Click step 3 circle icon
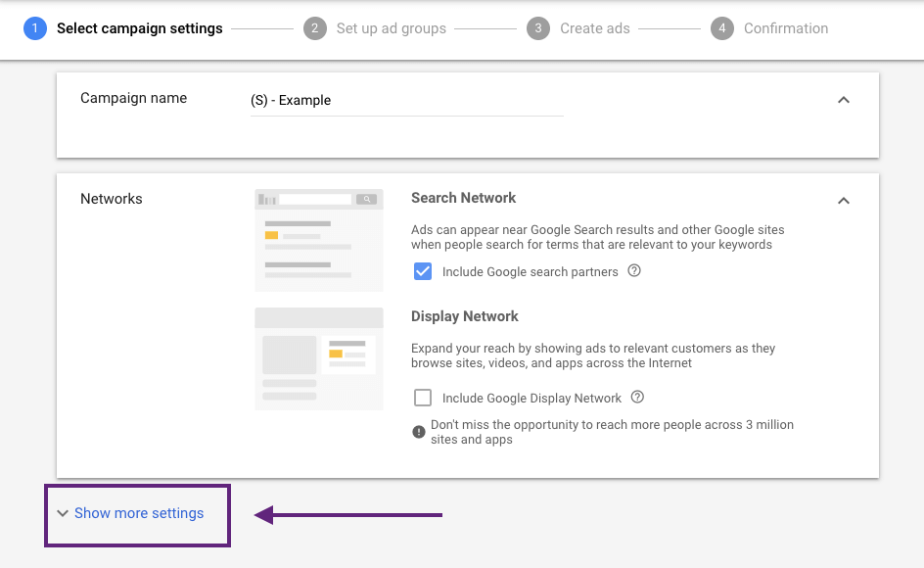 538,28
